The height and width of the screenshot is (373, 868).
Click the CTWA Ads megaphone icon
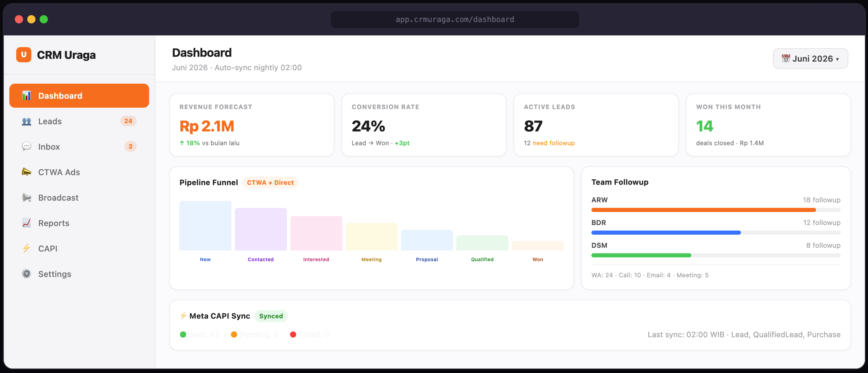tap(27, 172)
